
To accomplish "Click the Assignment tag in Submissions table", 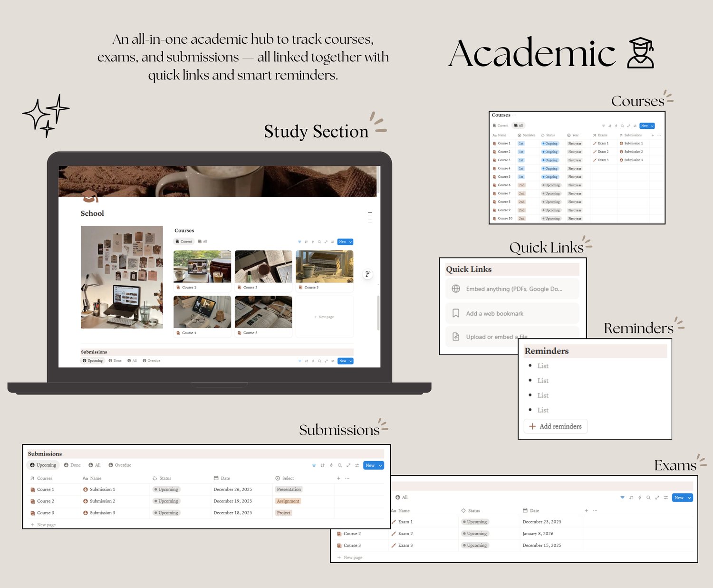I will pos(288,501).
